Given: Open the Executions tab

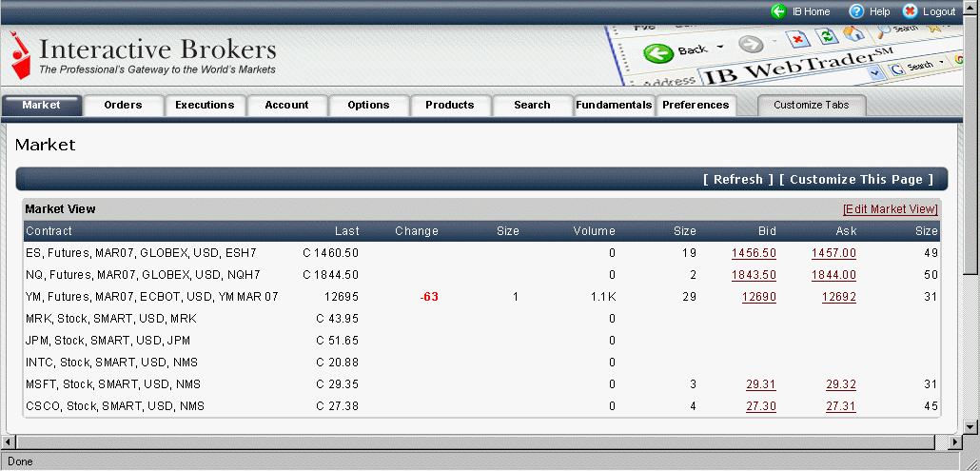Looking at the screenshot, I should (205, 105).
